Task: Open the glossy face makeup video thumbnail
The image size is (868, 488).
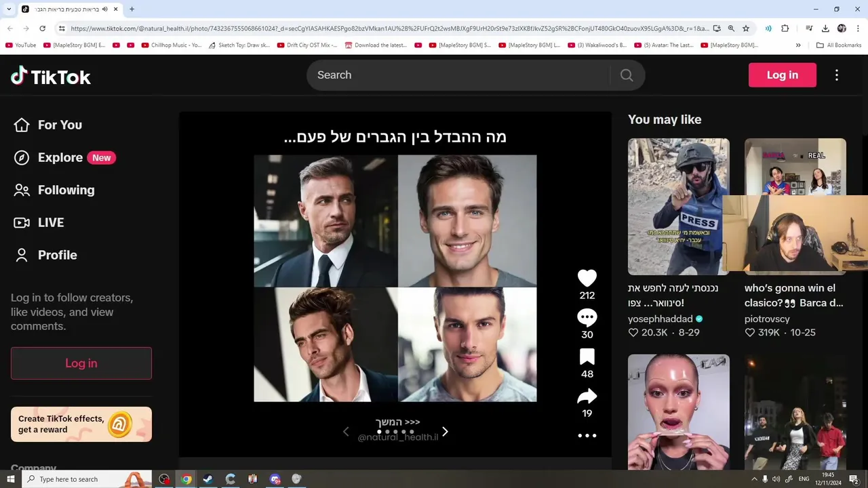Action: tap(679, 411)
